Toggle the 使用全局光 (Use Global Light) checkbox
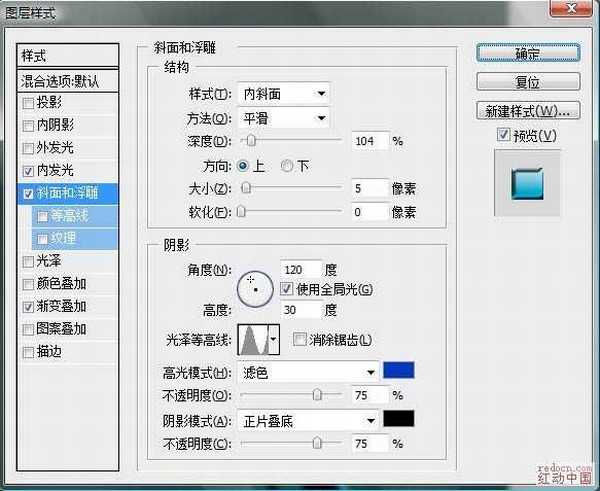The width and height of the screenshot is (600, 491). point(288,289)
